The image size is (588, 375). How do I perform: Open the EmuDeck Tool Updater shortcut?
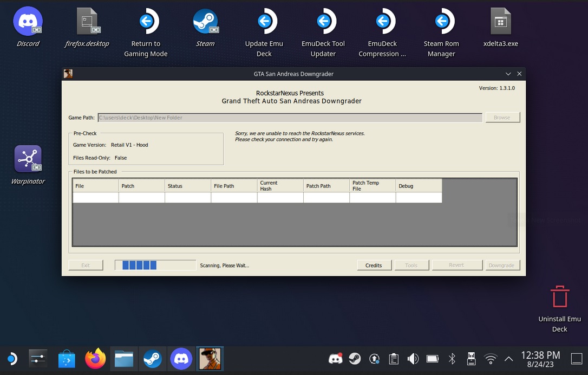323,23
